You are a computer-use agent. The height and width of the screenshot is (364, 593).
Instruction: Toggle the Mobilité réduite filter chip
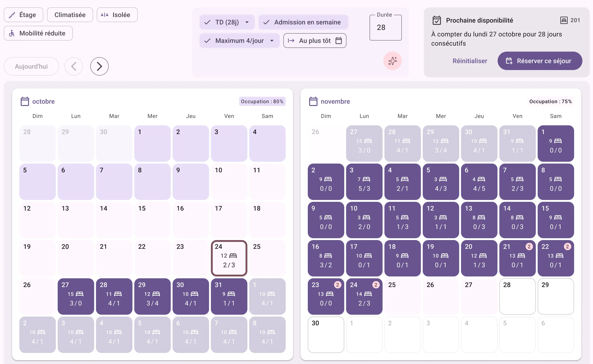(38, 33)
